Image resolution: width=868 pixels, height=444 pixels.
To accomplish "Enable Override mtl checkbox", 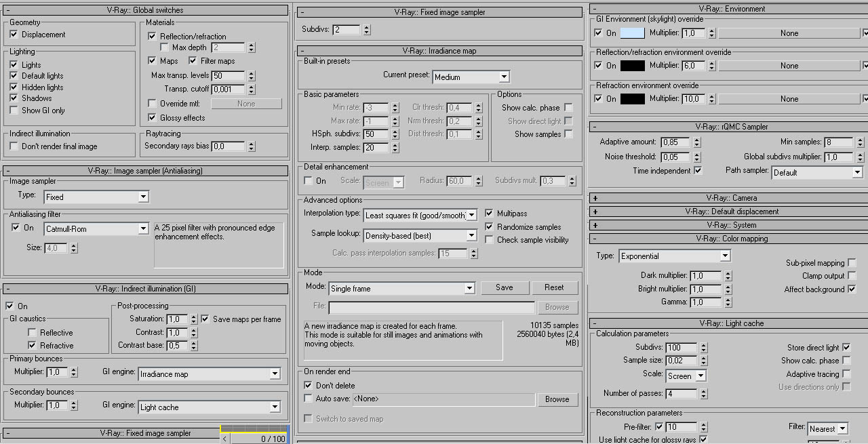I will tap(153, 104).
